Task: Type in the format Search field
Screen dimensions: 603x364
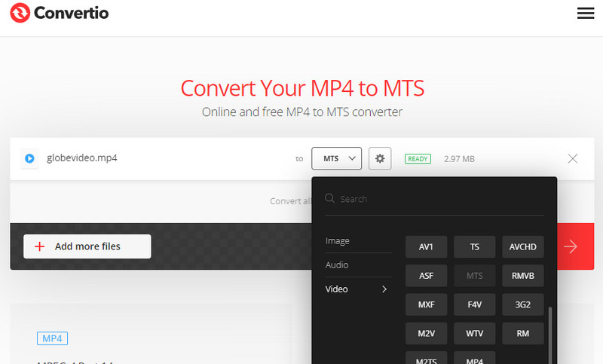Action: (x=437, y=199)
